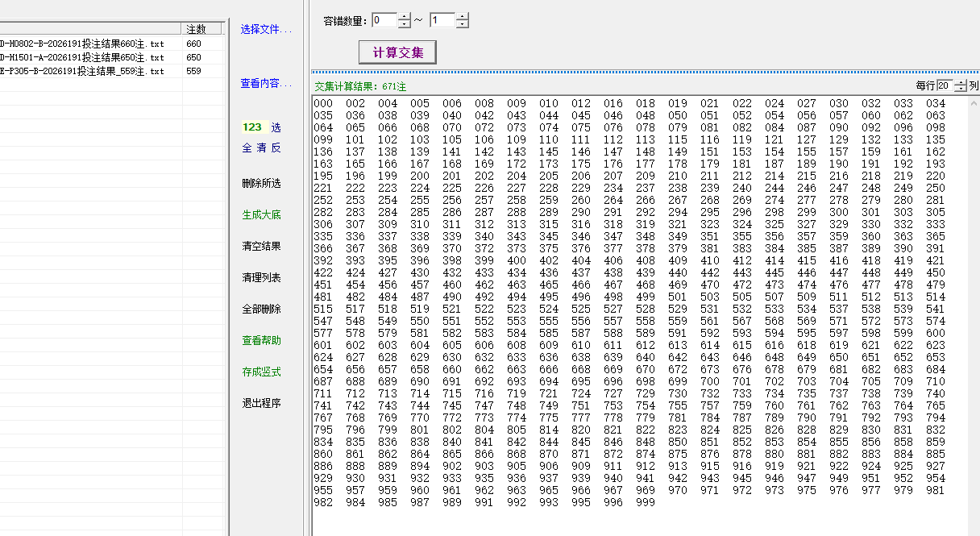Click the 交集计算结果: 671注 label
The height and width of the screenshot is (536, 980).
(360, 86)
